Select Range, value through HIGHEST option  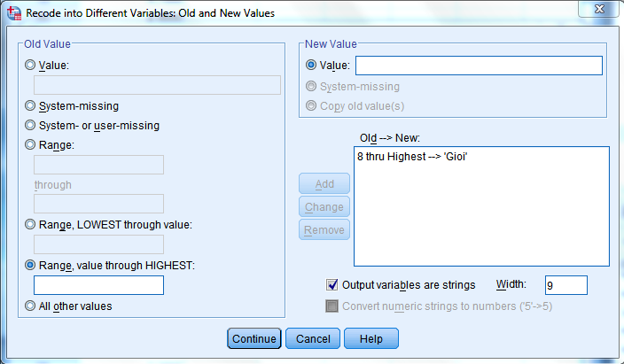pyautogui.click(x=32, y=265)
